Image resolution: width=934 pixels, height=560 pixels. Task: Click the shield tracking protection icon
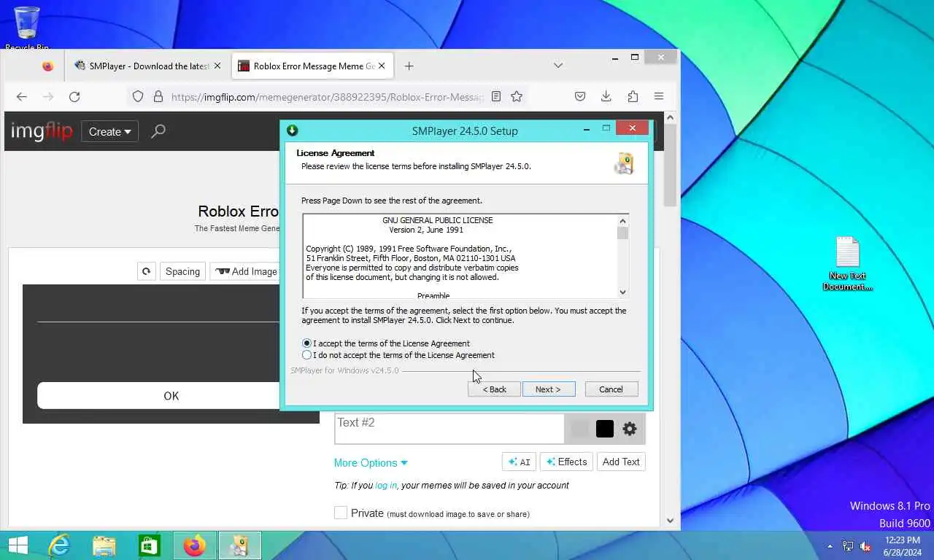pos(138,96)
